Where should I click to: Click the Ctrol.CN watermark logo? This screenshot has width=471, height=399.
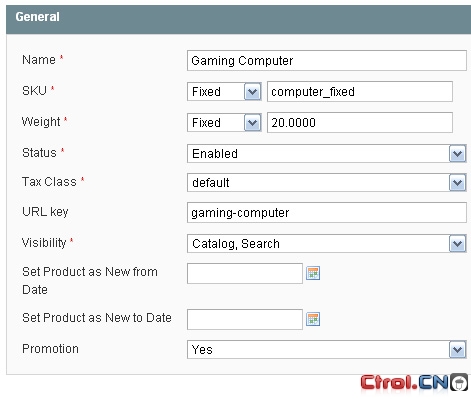(x=414, y=382)
